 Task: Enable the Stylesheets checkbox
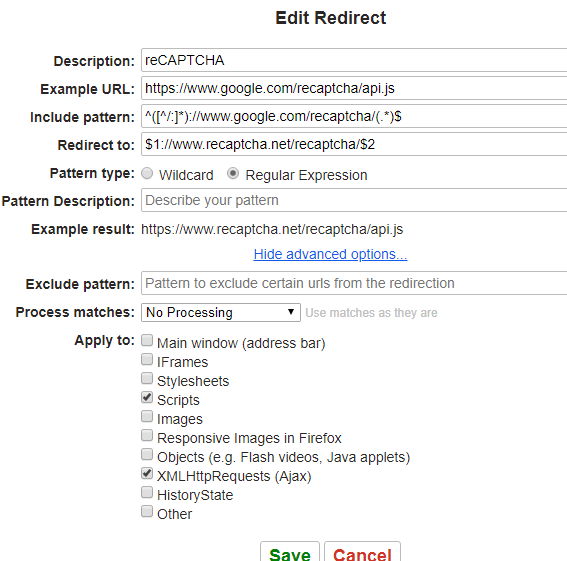coord(147,378)
